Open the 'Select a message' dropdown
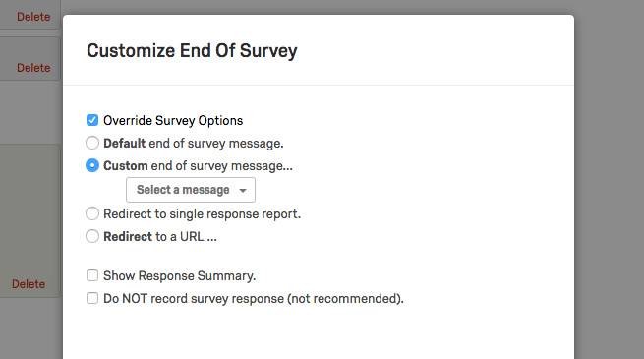This screenshot has height=359, width=644. coord(191,190)
